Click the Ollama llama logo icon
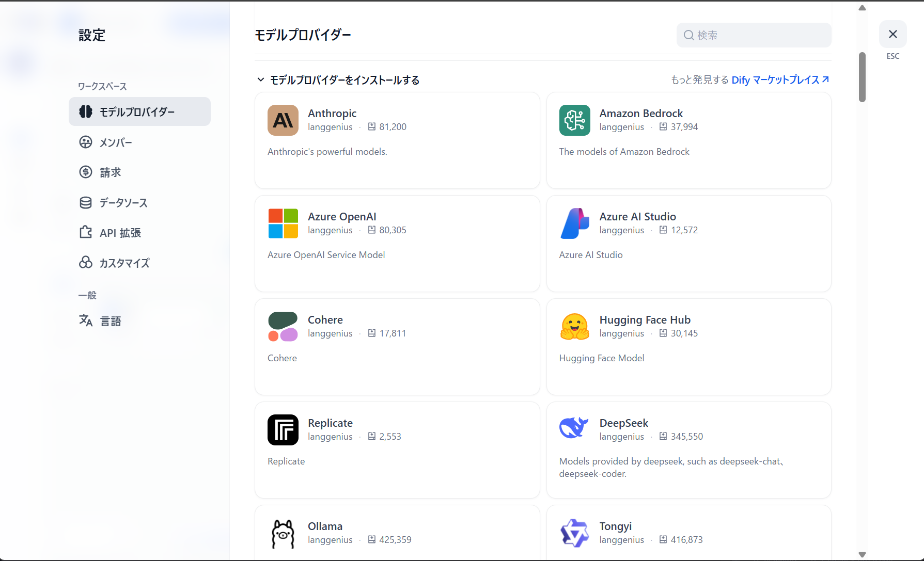This screenshot has width=924, height=561. tap(283, 533)
